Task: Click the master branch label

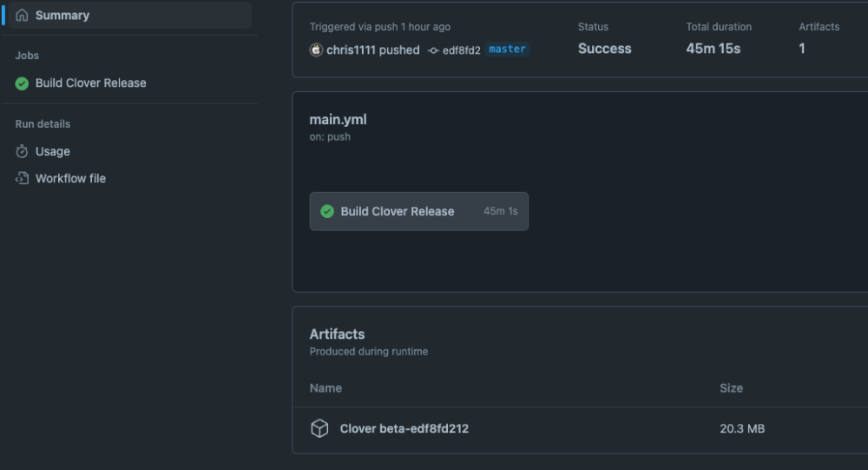Action: click(507, 49)
